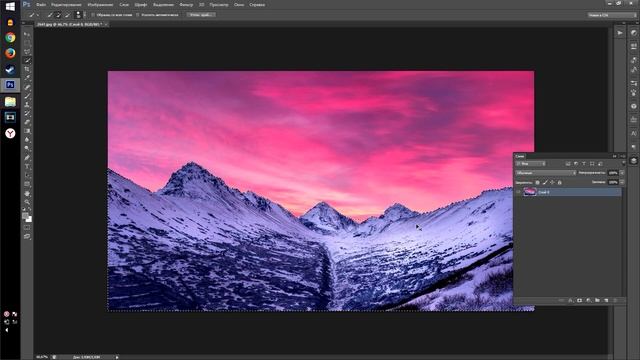The width and height of the screenshot is (640, 360).
Task: Select the Clone Stamp tool
Action: [27, 104]
